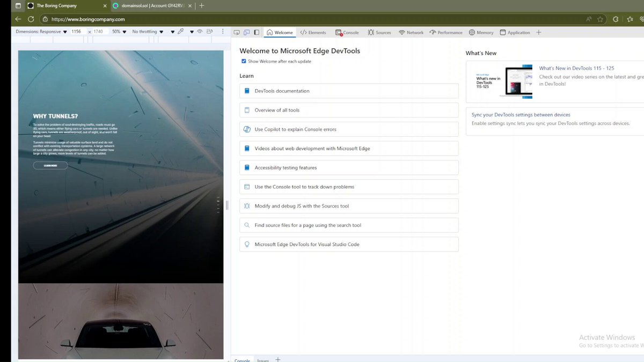644x362 pixels.
Task: Add another DevTools tool with plus
Action: 539,32
